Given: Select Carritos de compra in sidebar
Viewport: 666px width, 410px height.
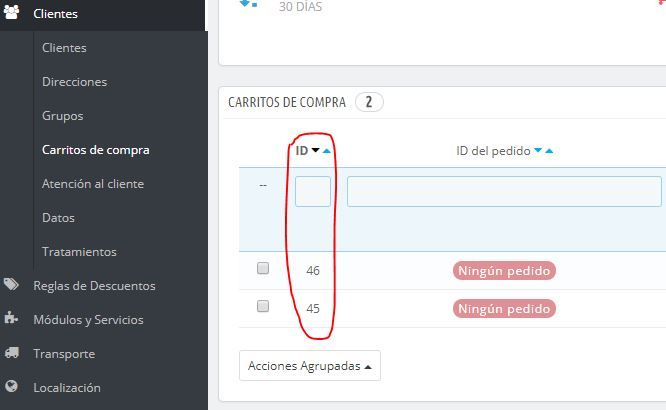Looking at the screenshot, I should 96,150.
